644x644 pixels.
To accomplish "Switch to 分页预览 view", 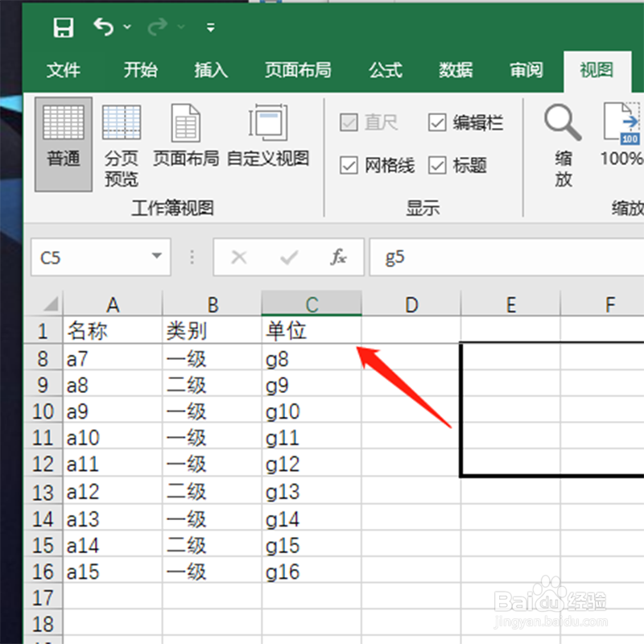I will (122, 144).
